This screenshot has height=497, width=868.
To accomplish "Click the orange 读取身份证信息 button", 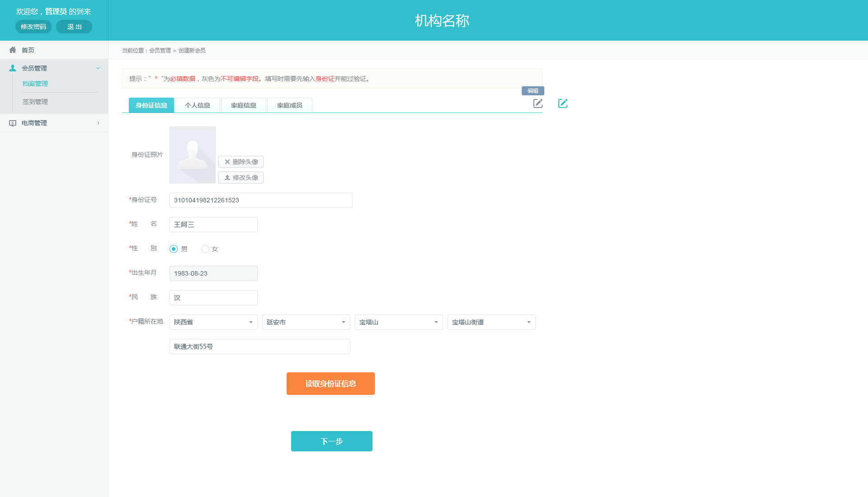I will tap(330, 384).
